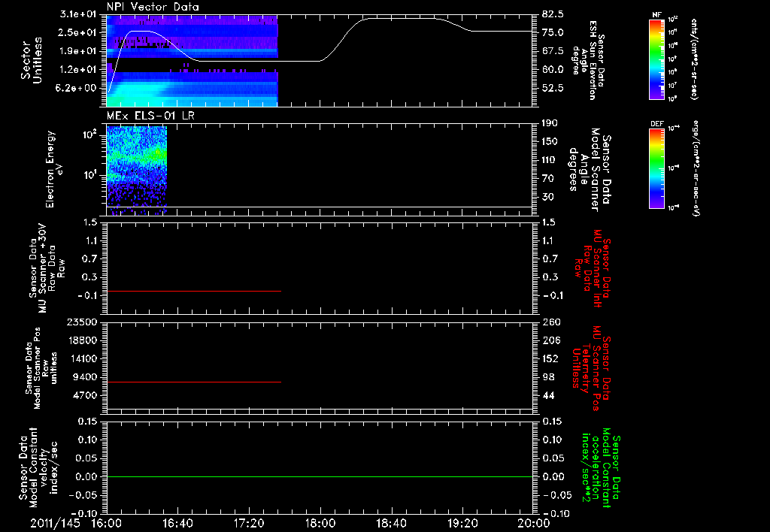Image resolution: width=770 pixels, height=532 pixels.
Task: Click the DEF energy flux color bar
Action: coord(657,168)
